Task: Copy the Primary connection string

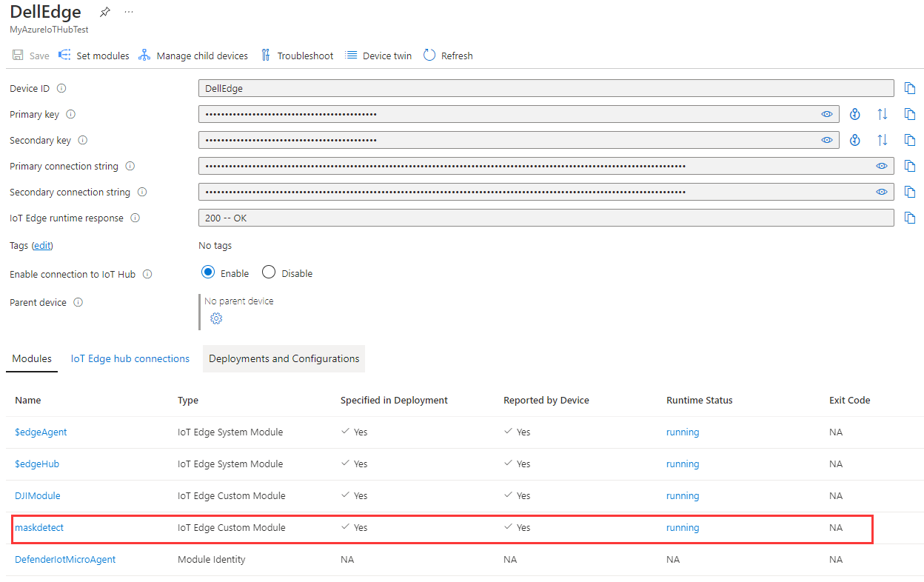Action: 910,166
